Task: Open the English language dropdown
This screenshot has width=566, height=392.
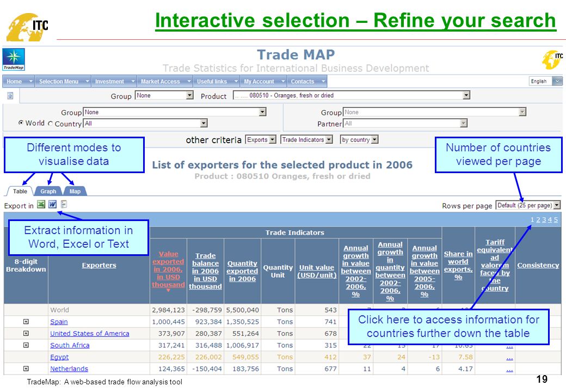Action: (546, 81)
